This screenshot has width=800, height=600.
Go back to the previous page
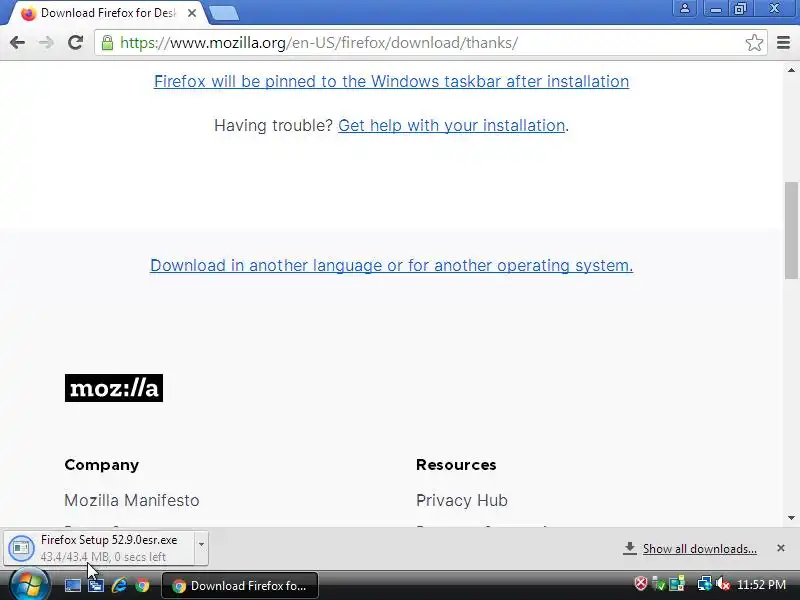coord(17,43)
